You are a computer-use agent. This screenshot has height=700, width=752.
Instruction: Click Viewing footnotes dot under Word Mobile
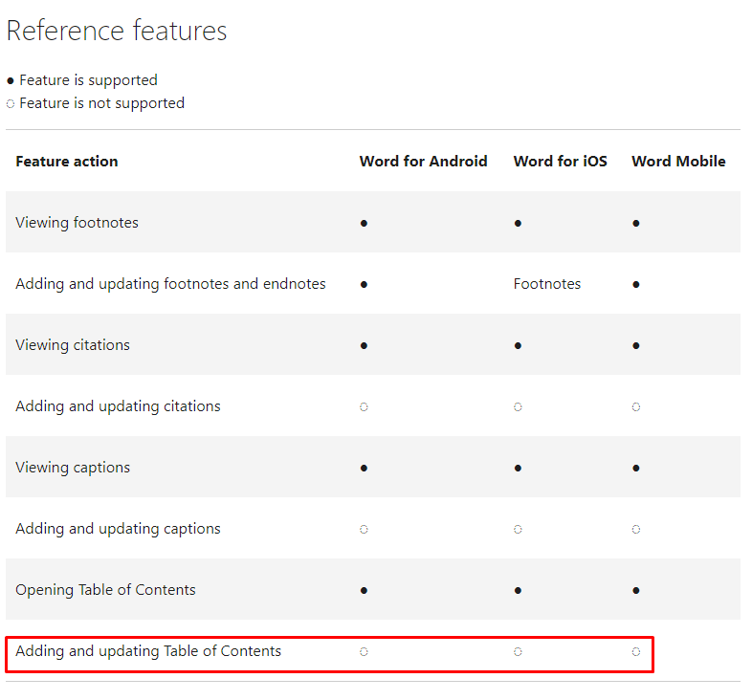click(x=636, y=224)
